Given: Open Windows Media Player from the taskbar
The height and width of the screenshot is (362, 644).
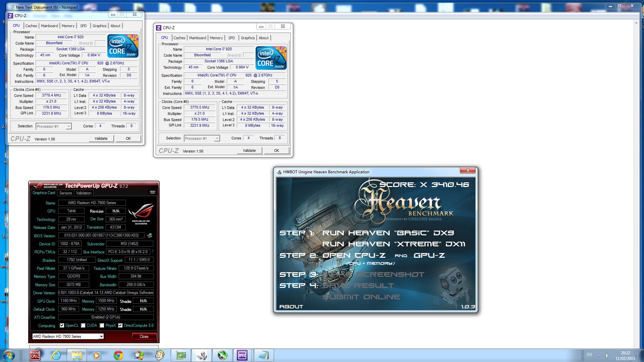Looking at the screenshot, I should pos(97,355).
